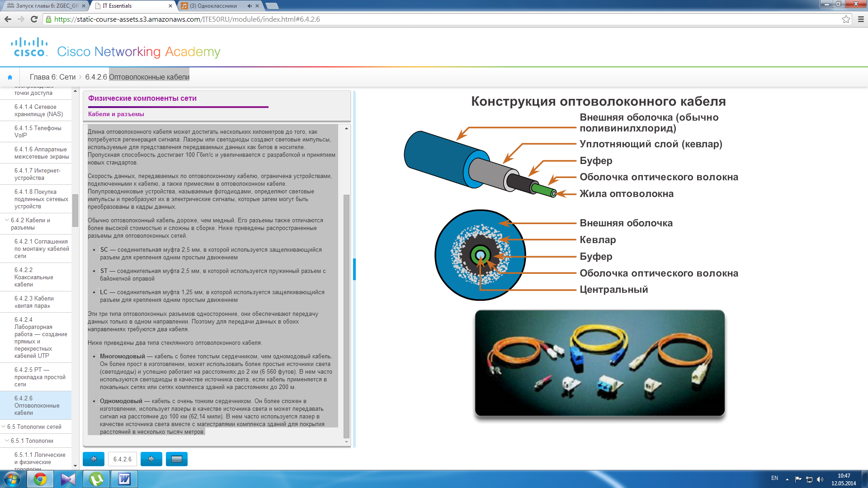Click taskbar clock 10:47
This screenshot has width=868, height=488.
click(x=844, y=476)
